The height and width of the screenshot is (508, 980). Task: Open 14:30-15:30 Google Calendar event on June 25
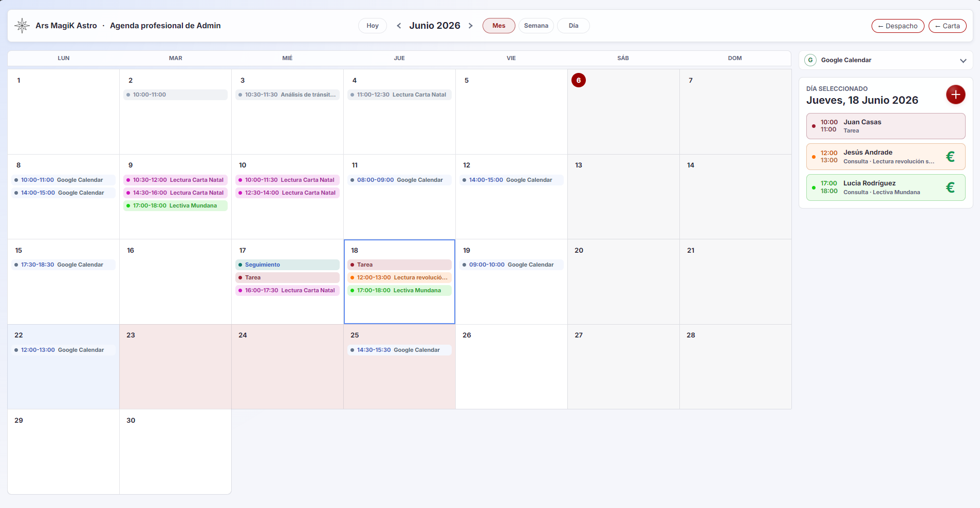pyautogui.click(x=399, y=350)
